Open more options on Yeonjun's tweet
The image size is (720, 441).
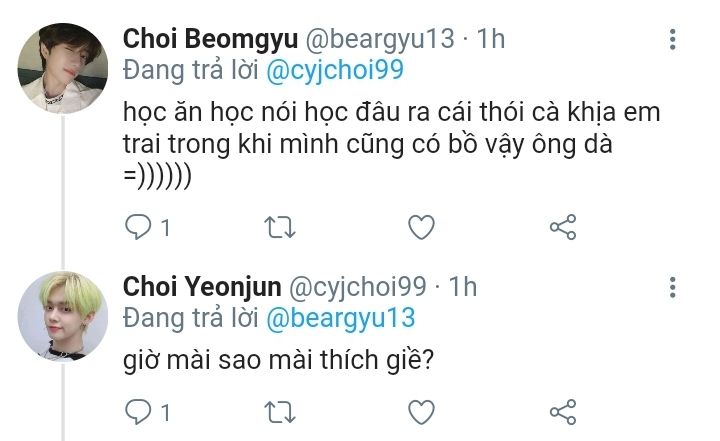pyautogui.click(x=673, y=288)
